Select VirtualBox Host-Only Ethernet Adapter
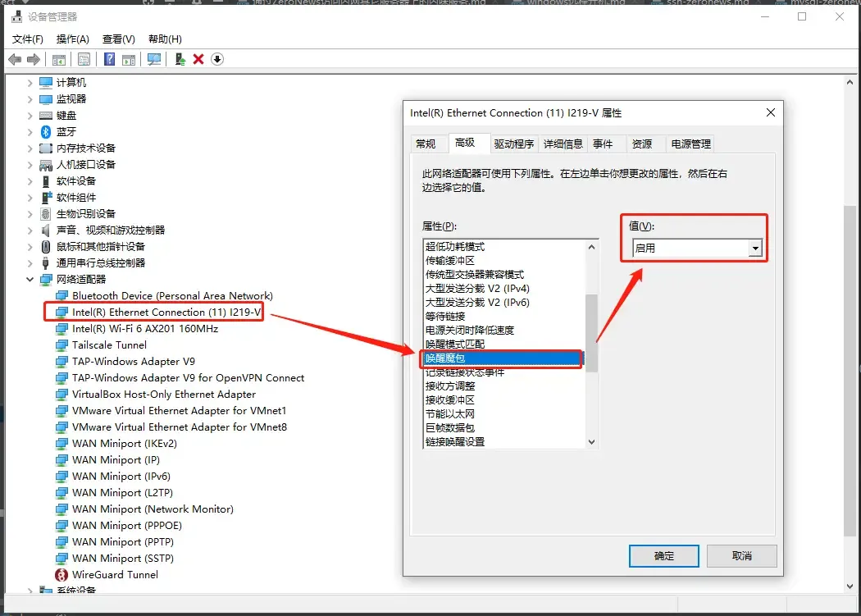Image resolution: width=861 pixels, height=616 pixels. (164, 394)
